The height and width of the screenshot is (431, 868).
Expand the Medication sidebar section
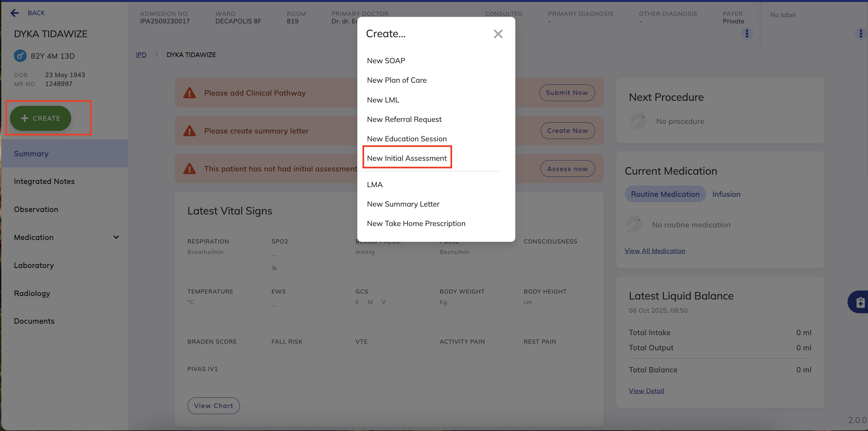click(116, 237)
